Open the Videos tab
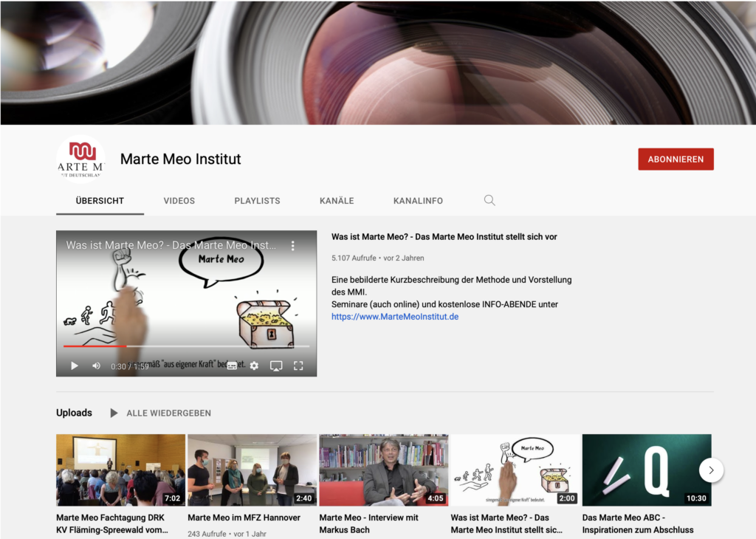This screenshot has width=756, height=539. [x=179, y=201]
